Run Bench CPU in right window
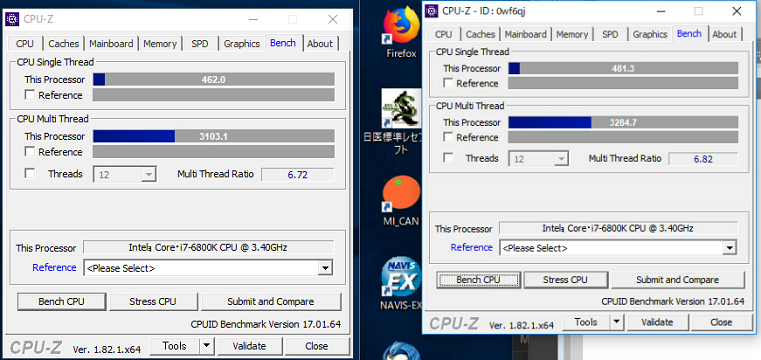The height and width of the screenshot is (360, 761). [x=478, y=280]
